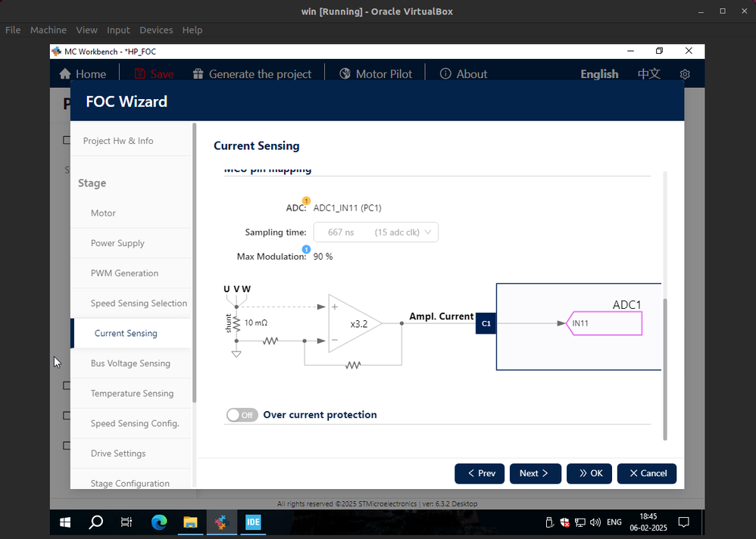This screenshot has width=756, height=539.
Task: Open the VirtualBox Machine menu
Action: coord(48,30)
